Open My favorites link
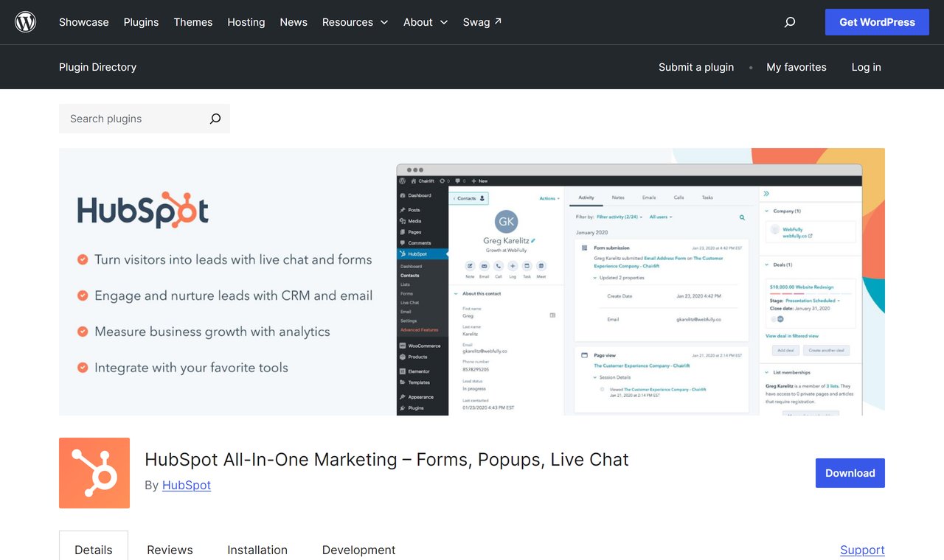Image resolution: width=944 pixels, height=560 pixels. click(796, 67)
